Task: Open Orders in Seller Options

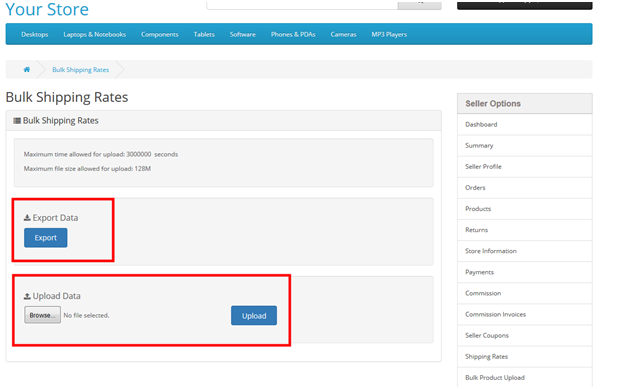Action: [525, 188]
